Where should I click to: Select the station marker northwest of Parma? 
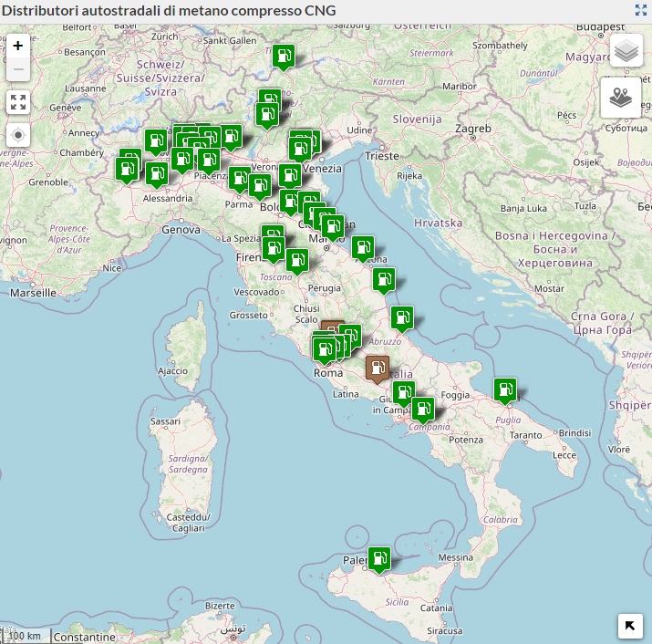coord(240,180)
